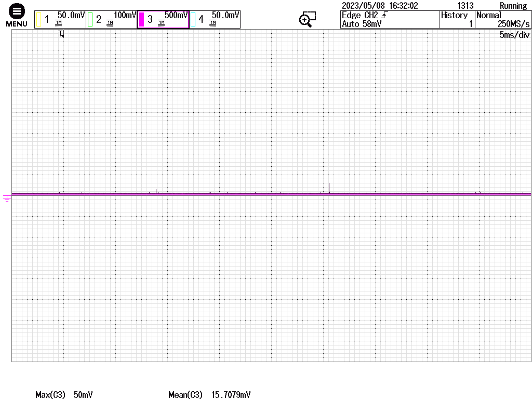Open the History waveform panel
The image size is (532, 399).
tap(457, 20)
